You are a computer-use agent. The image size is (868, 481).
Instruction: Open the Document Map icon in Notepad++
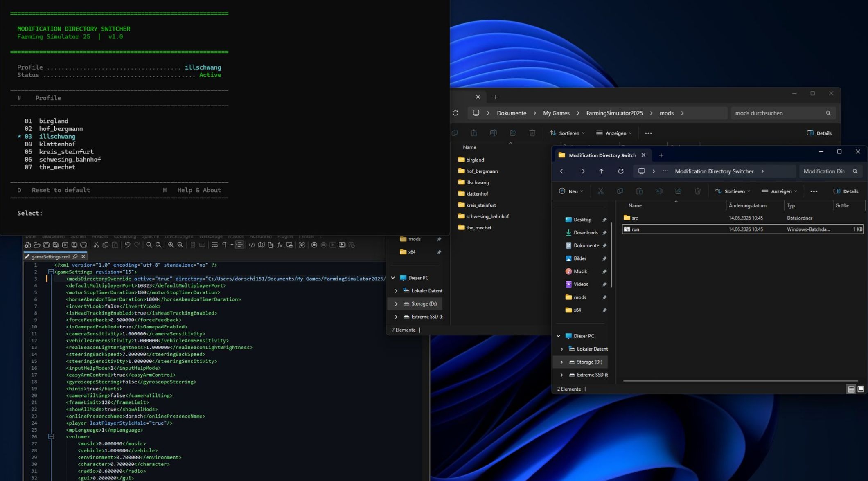pos(261,245)
